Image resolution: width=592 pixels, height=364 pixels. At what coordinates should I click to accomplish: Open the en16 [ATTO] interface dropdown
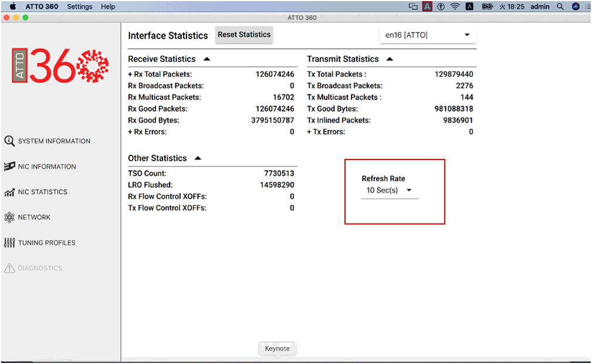pyautogui.click(x=428, y=35)
